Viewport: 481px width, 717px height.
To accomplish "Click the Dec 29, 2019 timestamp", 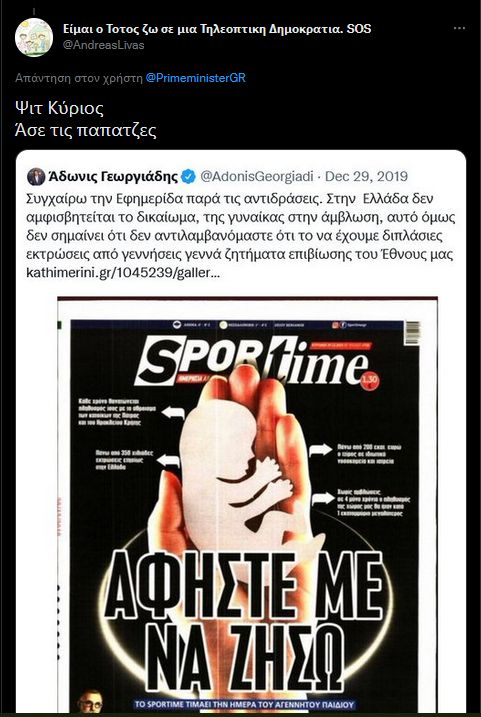I will (366, 177).
